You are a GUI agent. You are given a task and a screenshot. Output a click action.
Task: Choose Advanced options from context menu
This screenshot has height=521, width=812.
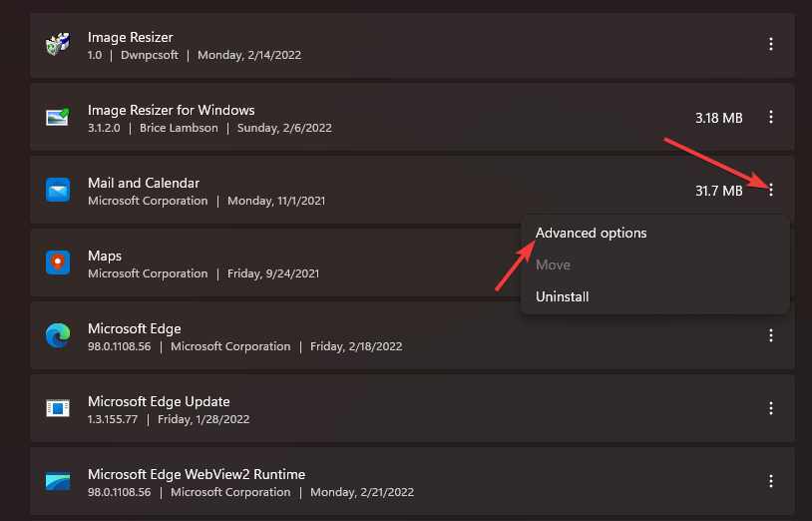coord(591,233)
